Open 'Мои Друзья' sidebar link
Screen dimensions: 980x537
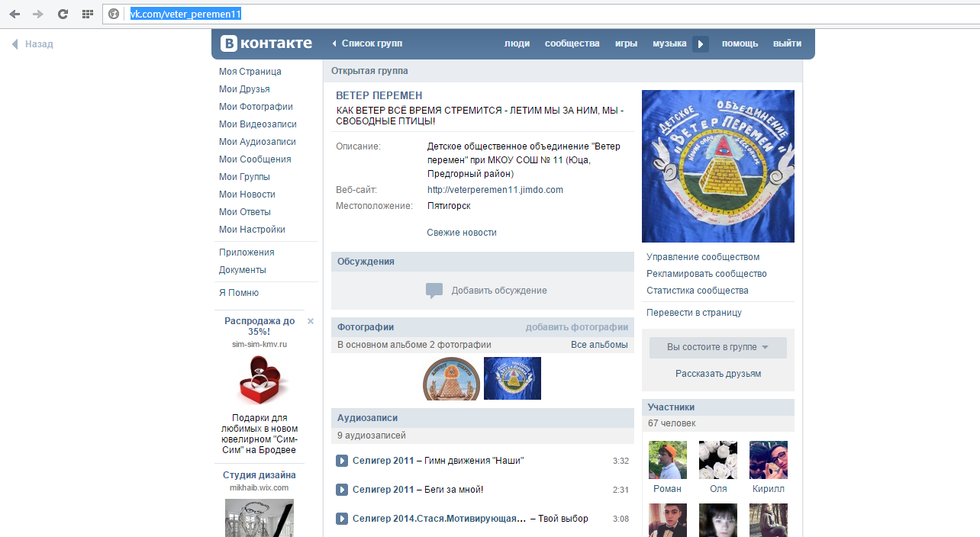click(x=244, y=89)
